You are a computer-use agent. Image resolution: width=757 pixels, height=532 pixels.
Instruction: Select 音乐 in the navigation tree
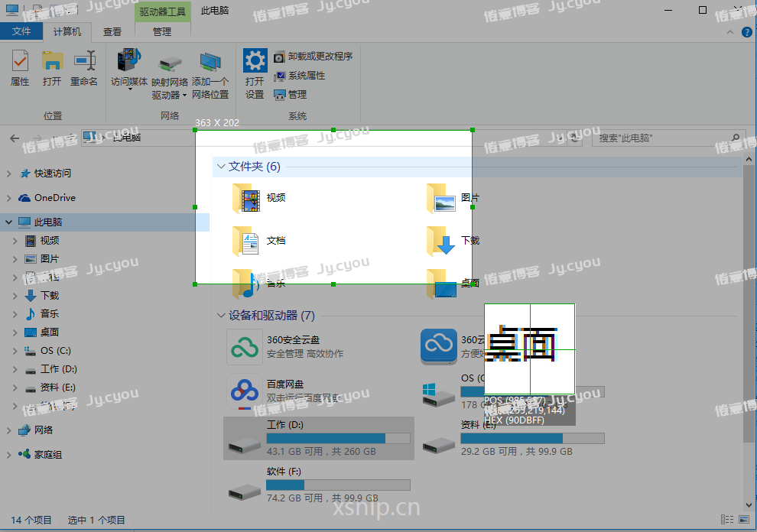[42, 314]
